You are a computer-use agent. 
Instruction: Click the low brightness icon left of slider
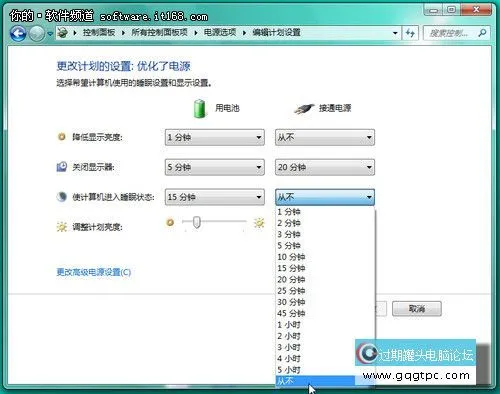[170, 222]
